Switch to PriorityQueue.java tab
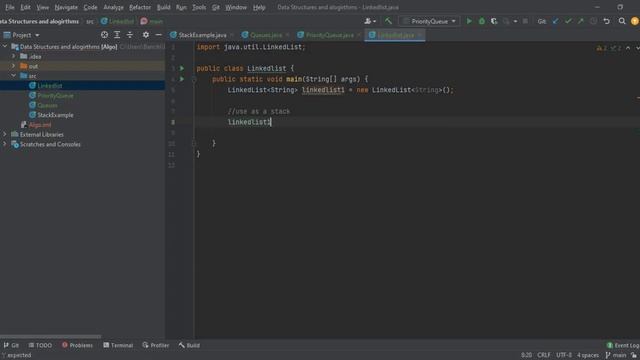 (330, 35)
